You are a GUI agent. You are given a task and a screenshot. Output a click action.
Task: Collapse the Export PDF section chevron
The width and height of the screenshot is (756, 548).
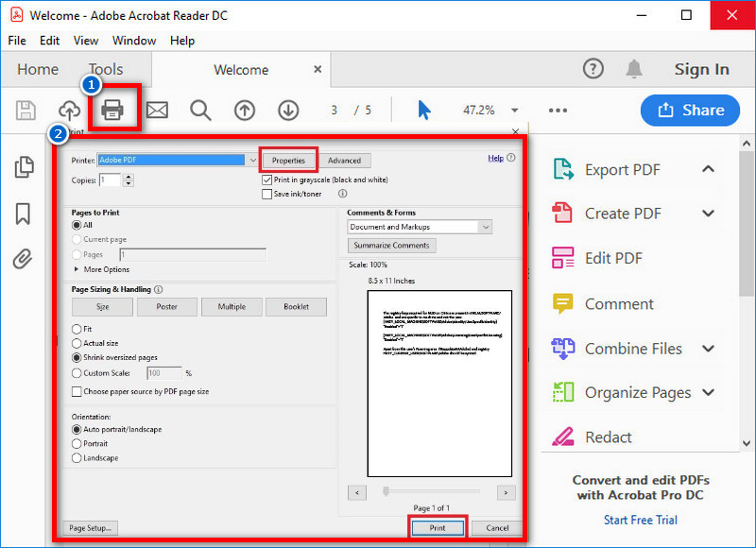coord(708,169)
